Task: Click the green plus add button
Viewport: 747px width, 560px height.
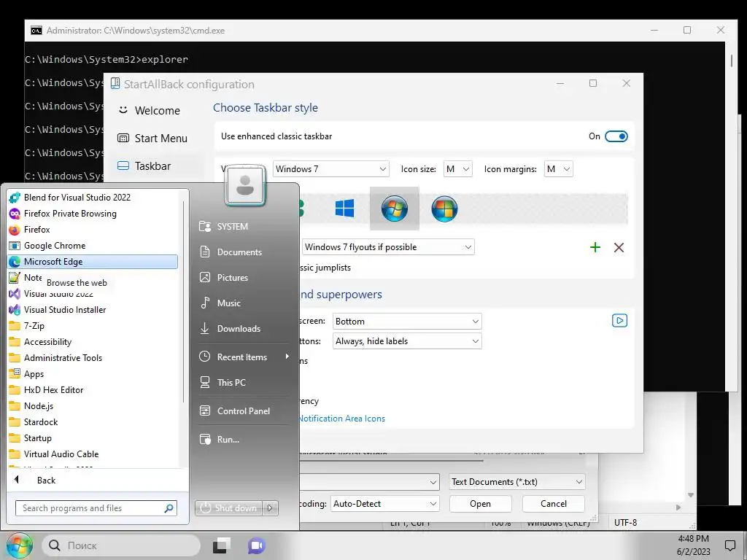Action: click(595, 247)
